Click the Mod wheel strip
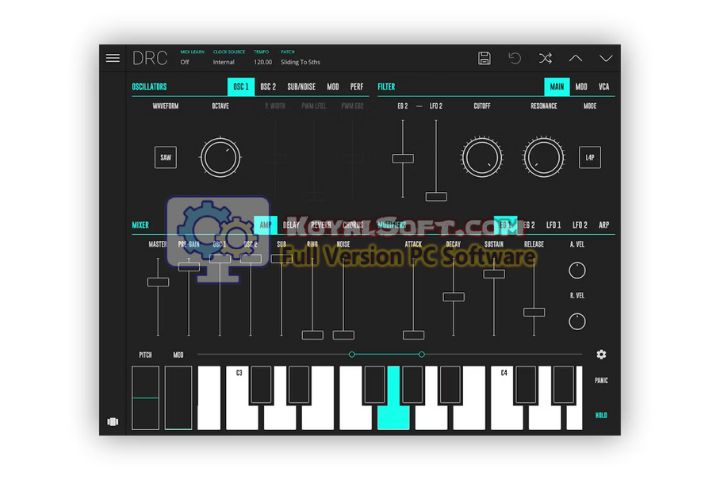Viewport: 720px width, 480px height. [x=178, y=398]
